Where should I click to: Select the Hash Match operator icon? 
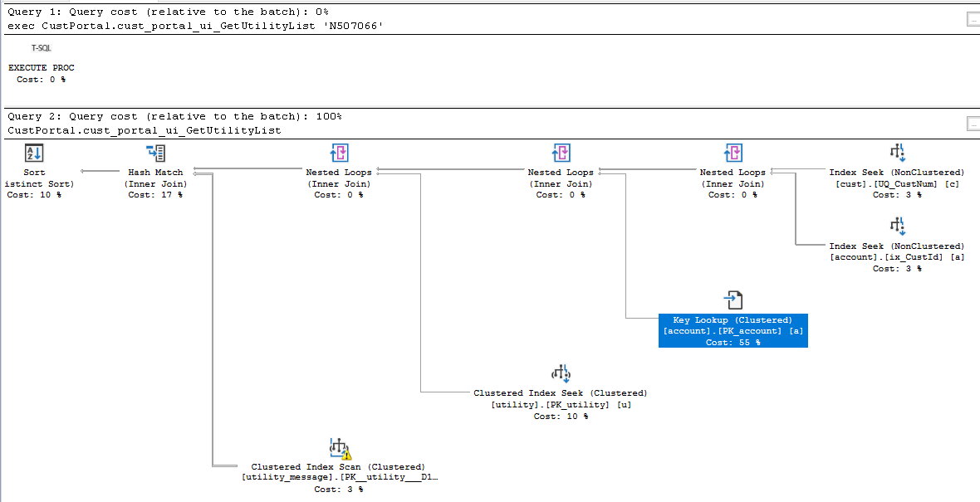point(155,153)
